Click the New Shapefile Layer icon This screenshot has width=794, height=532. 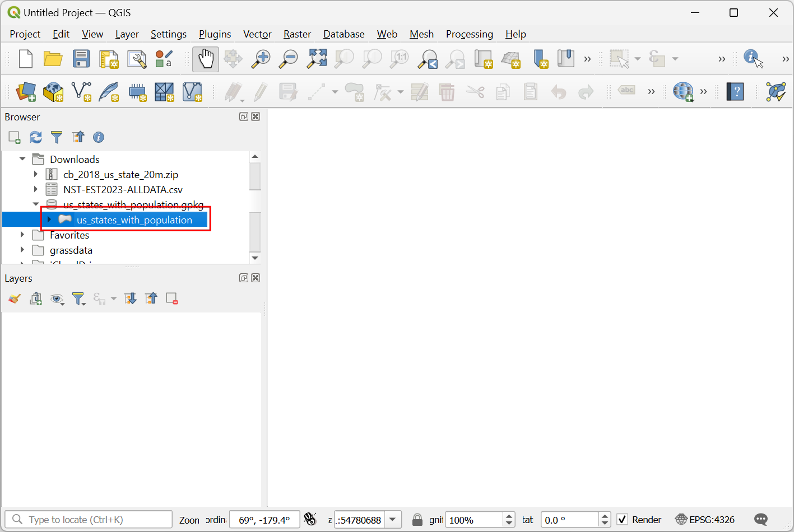click(x=82, y=92)
